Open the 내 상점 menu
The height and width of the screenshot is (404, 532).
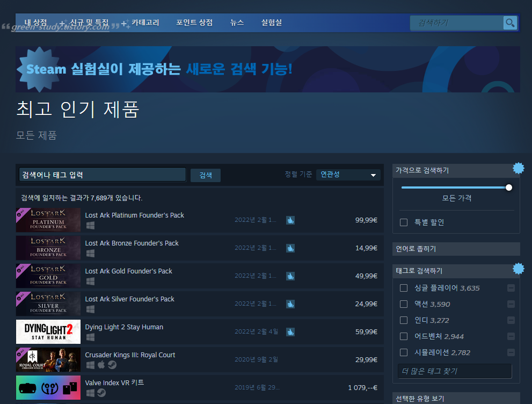click(x=35, y=23)
